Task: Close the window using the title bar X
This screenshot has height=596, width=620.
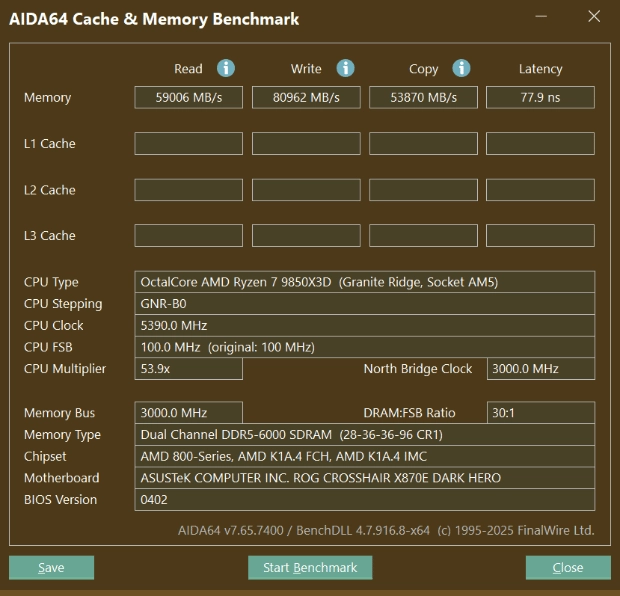Action: (594, 17)
